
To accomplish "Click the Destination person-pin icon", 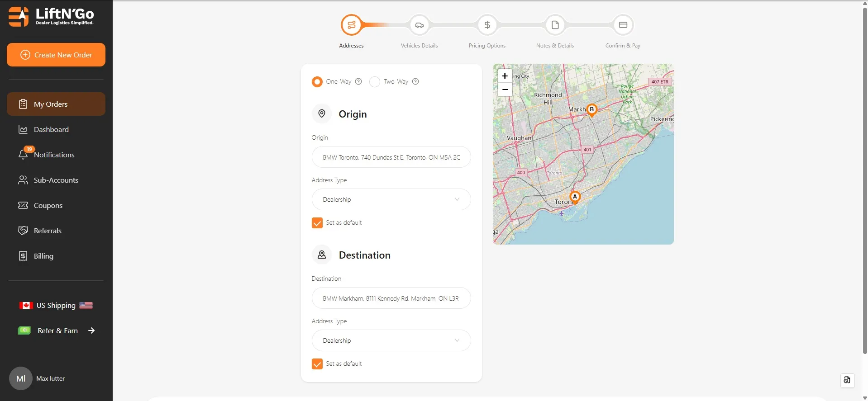I will [322, 255].
